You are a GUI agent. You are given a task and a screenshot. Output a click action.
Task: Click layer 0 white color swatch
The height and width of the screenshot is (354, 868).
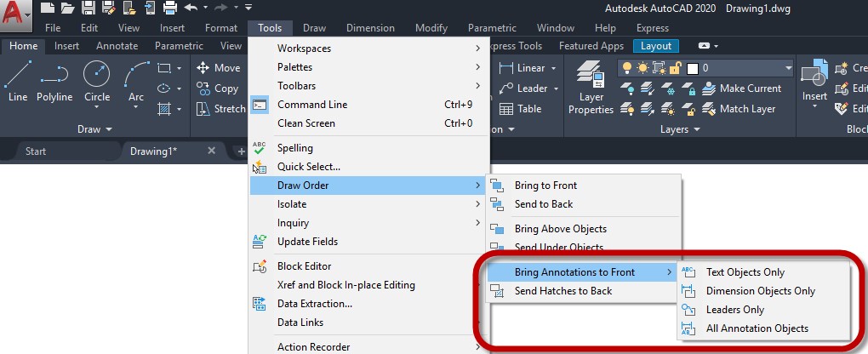(x=692, y=69)
